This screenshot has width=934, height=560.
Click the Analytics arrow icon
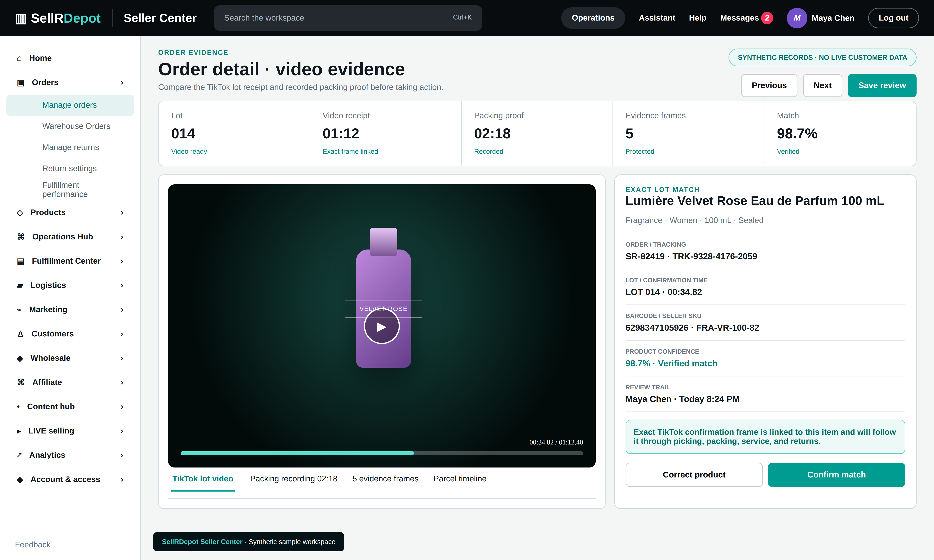19,455
